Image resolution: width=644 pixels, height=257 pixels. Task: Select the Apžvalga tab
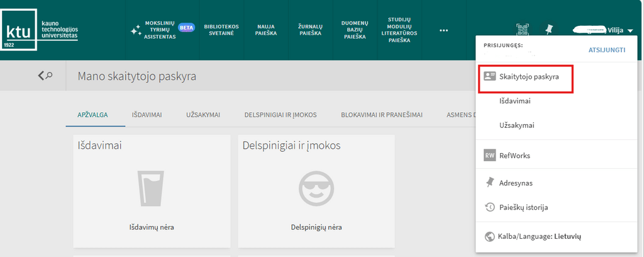(93, 115)
